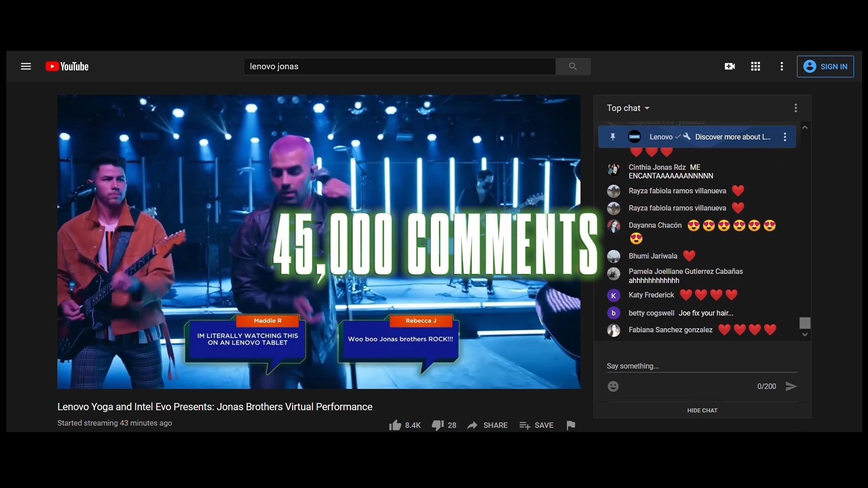Dislike the video thumbs down
The height and width of the screenshot is (488, 868).
437,425
